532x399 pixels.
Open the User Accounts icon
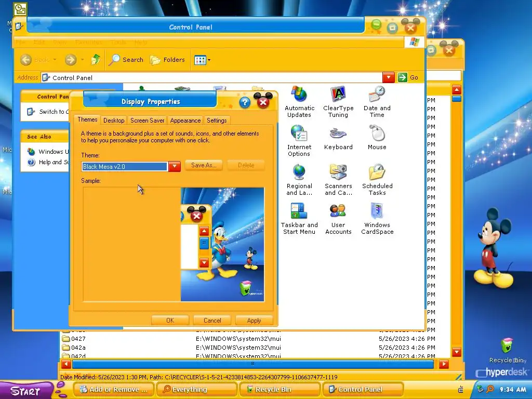tap(338, 218)
